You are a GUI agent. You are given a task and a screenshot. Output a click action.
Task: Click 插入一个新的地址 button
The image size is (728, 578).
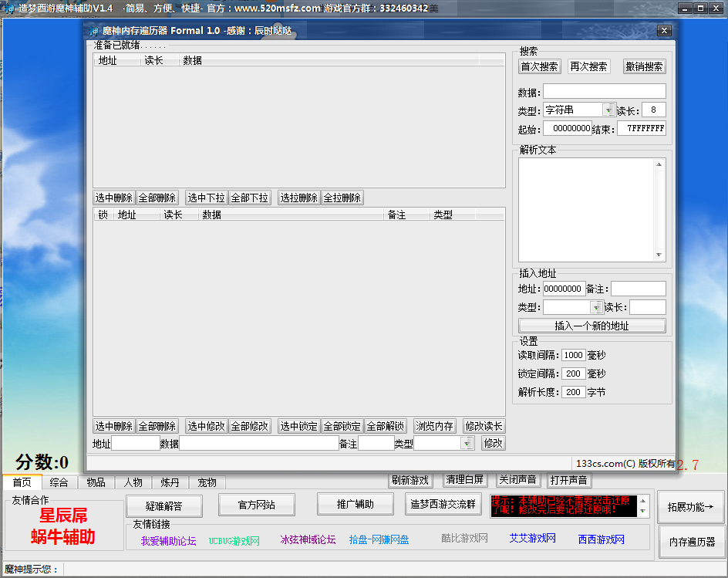591,326
